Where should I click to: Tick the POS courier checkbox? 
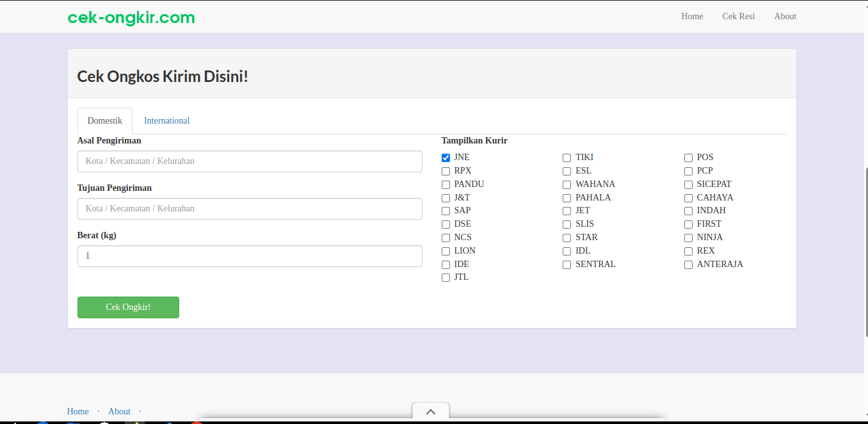689,158
